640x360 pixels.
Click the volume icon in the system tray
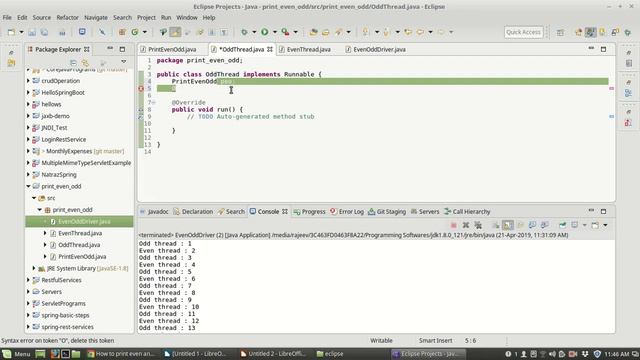pos(552,354)
